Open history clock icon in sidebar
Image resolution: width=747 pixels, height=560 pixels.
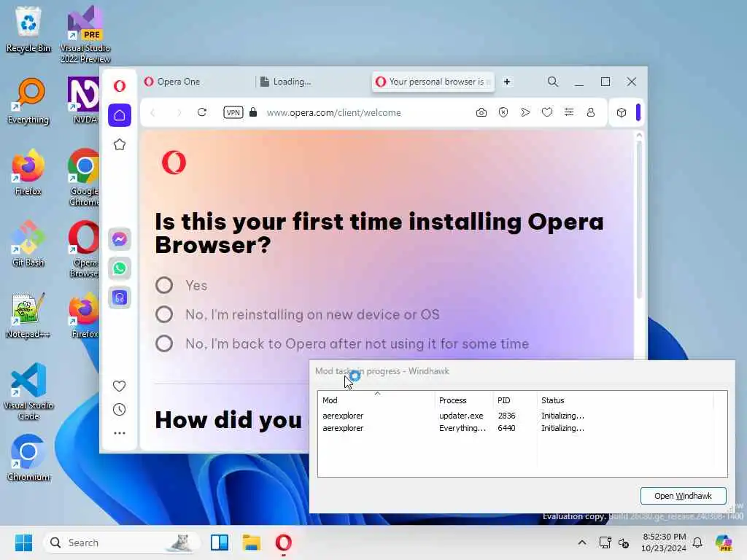[x=120, y=410]
